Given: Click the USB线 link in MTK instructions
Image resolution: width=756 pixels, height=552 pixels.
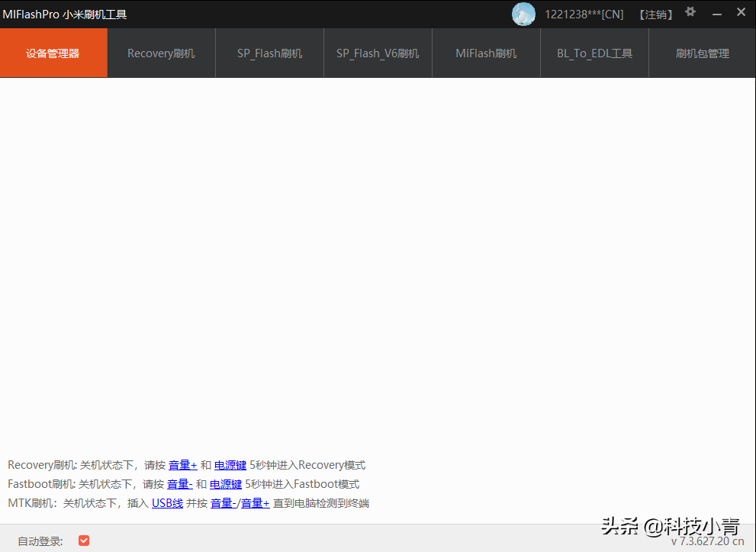Looking at the screenshot, I should tap(167, 502).
